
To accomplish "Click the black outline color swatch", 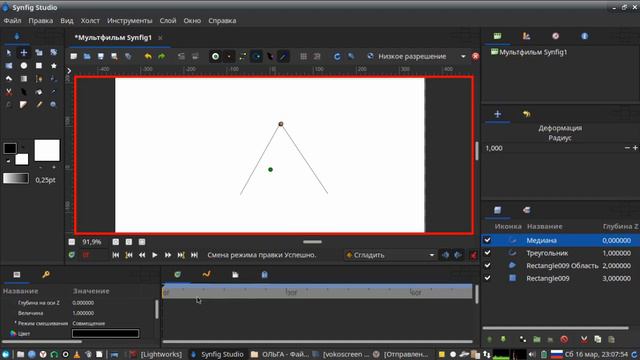I will point(10,148).
